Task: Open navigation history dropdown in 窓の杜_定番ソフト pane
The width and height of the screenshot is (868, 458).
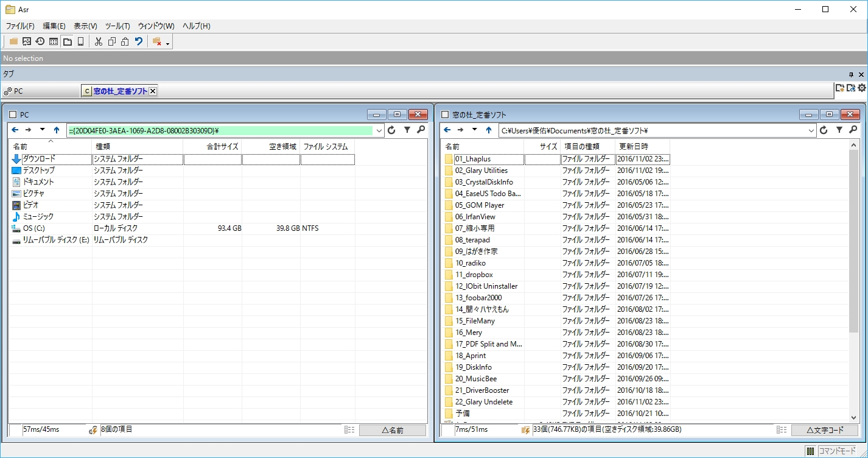Action: tap(474, 130)
